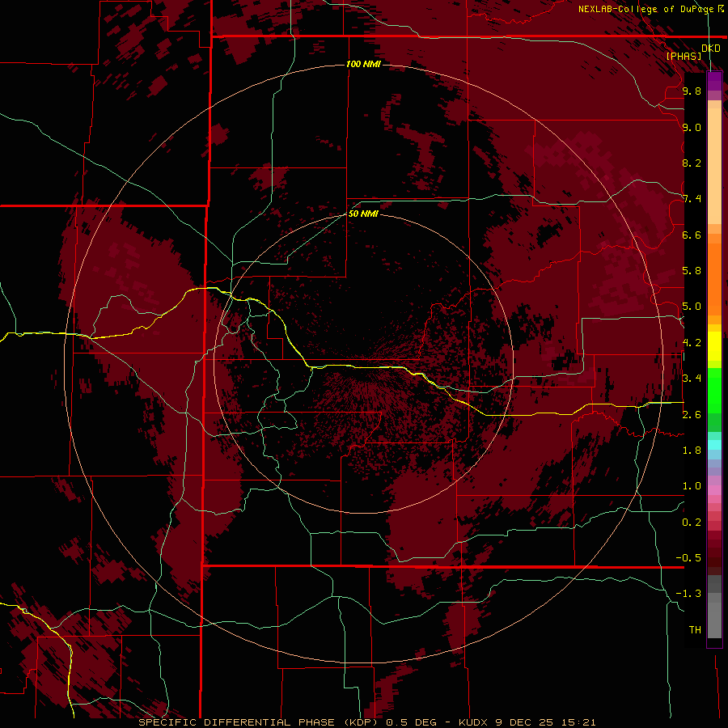Click the 1.0 value on the scale
This screenshot has height=728, width=728.
(692, 486)
